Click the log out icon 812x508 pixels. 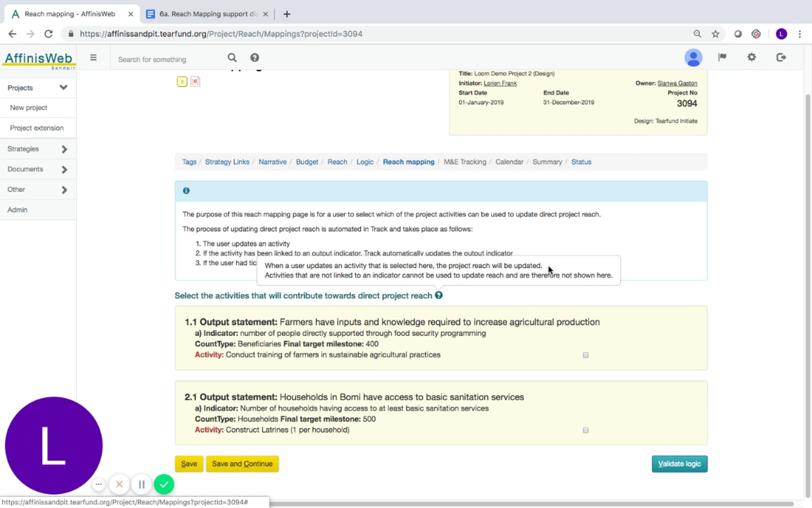(x=781, y=57)
